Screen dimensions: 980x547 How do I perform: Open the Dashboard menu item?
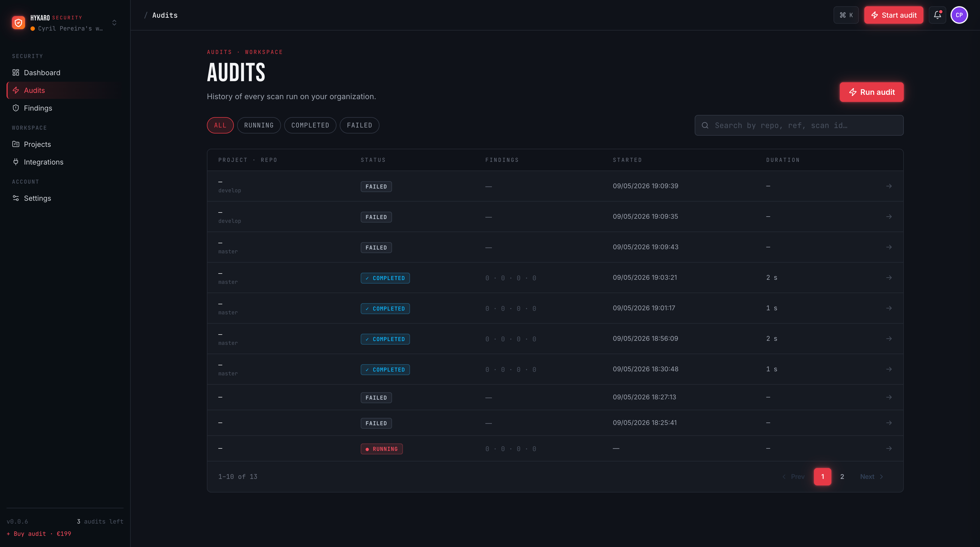[65, 72]
